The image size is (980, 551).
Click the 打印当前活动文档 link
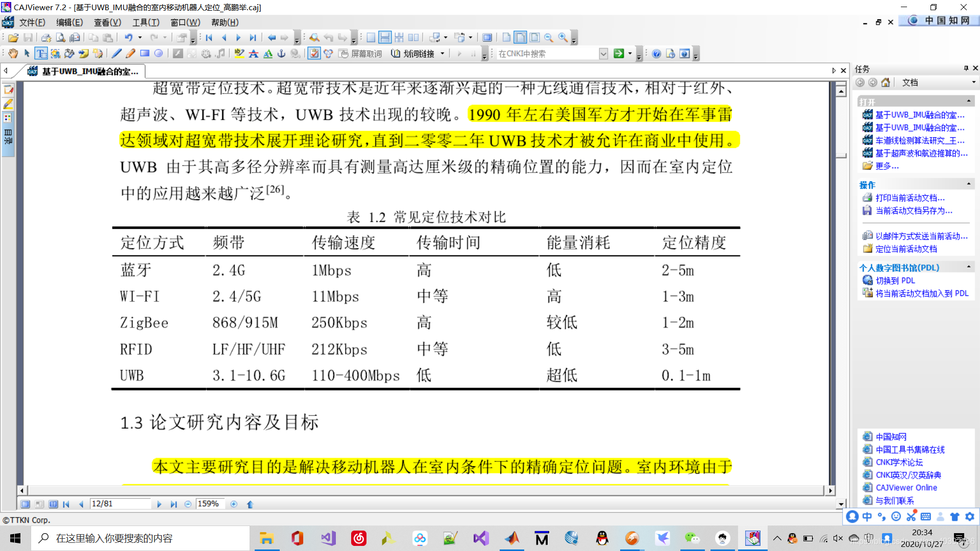(910, 198)
